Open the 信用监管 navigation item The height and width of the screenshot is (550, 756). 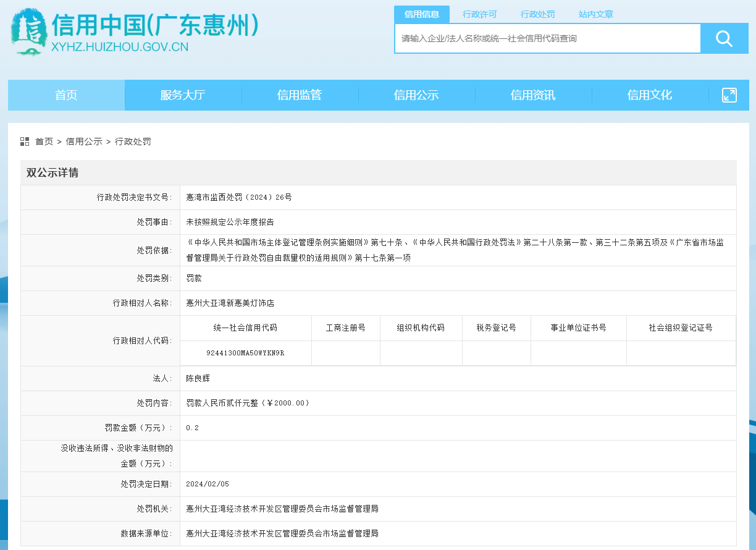point(300,95)
